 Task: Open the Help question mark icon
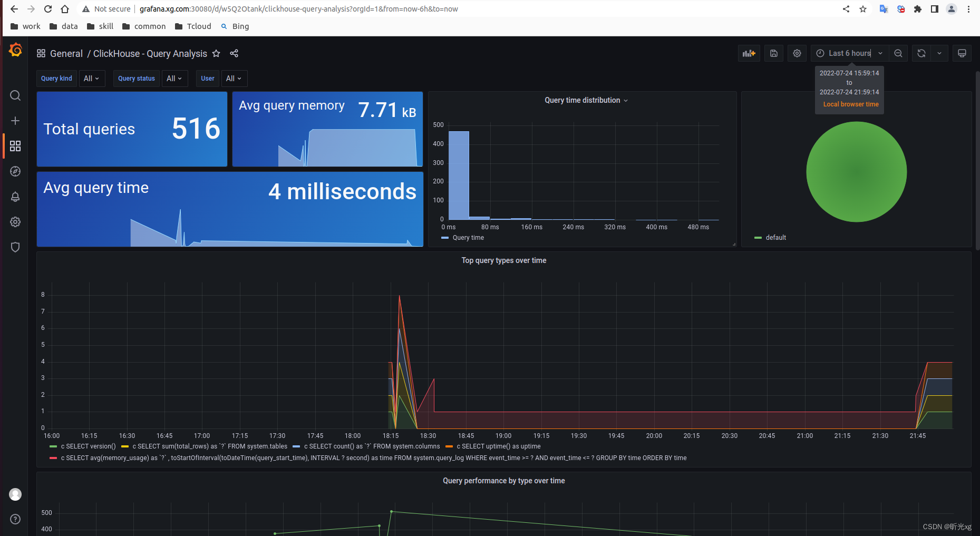pyautogui.click(x=15, y=519)
